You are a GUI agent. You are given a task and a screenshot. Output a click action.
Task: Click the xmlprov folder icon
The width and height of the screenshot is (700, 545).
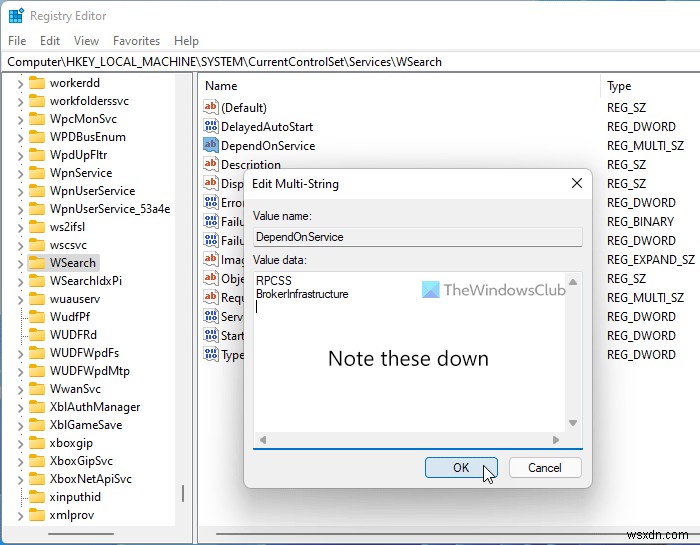(x=37, y=515)
